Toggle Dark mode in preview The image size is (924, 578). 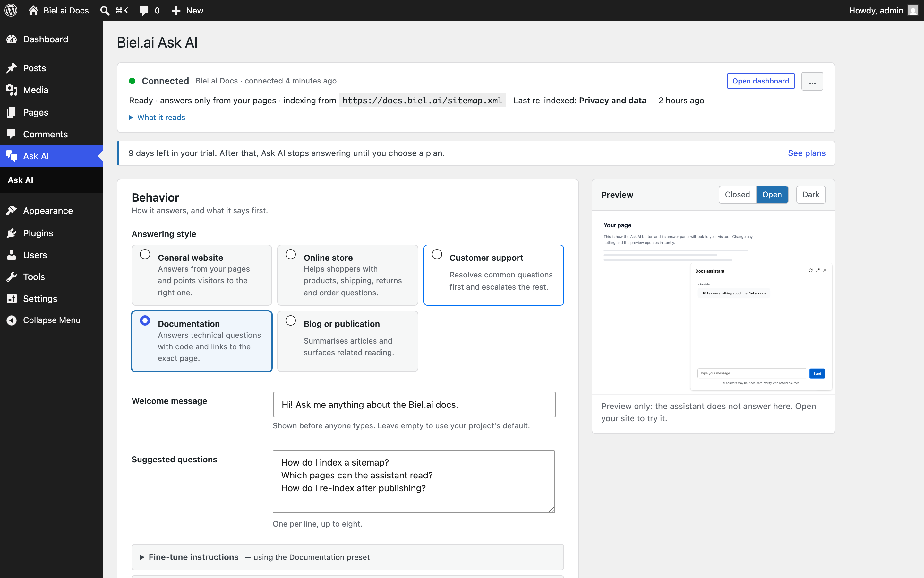pos(811,194)
